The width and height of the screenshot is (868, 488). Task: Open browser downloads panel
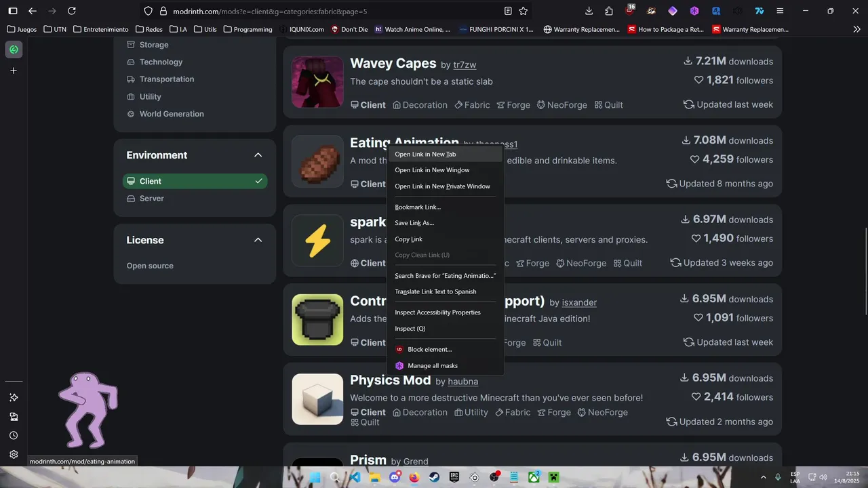589,11
